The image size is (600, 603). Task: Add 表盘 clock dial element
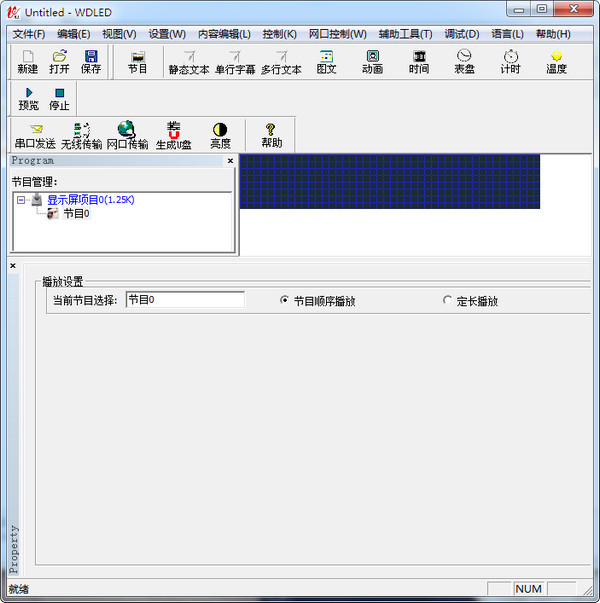[x=464, y=62]
